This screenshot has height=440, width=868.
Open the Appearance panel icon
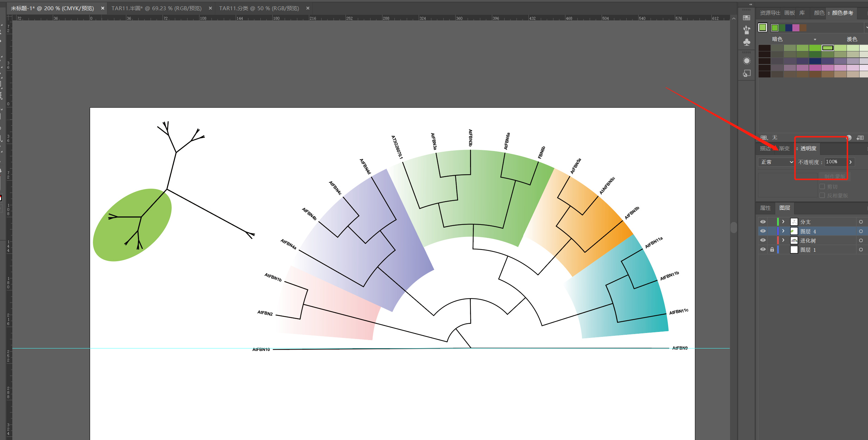(x=746, y=61)
